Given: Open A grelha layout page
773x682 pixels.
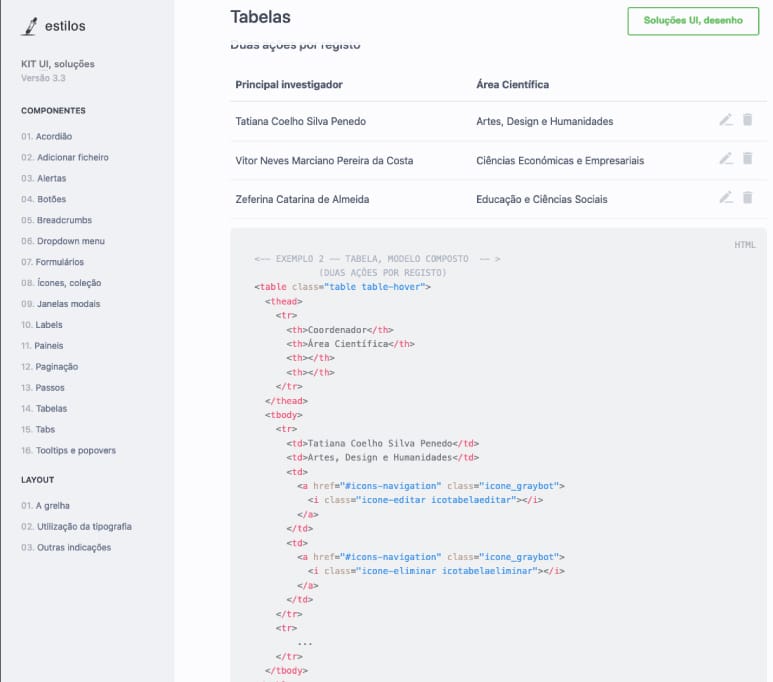Looking at the screenshot, I should [x=45, y=506].
